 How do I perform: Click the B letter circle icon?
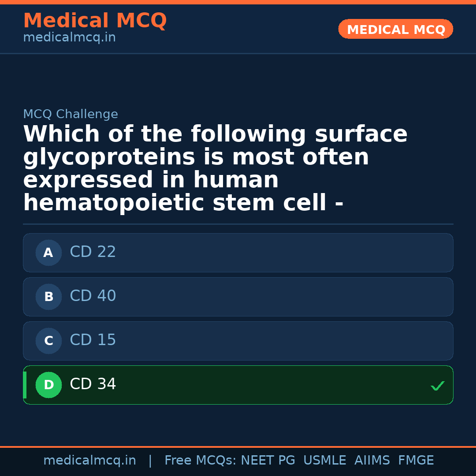pyautogui.click(x=48, y=297)
